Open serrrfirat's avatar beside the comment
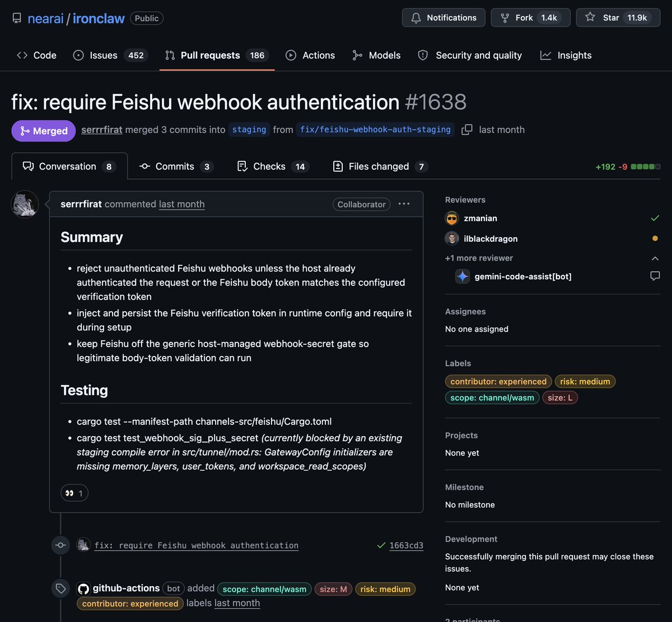 (25, 204)
